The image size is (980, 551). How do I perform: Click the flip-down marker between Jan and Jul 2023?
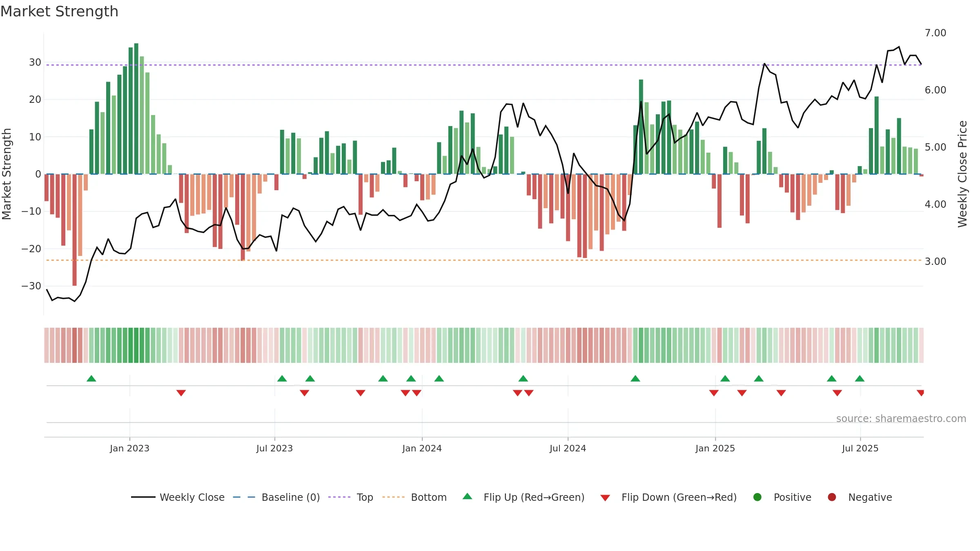click(181, 393)
